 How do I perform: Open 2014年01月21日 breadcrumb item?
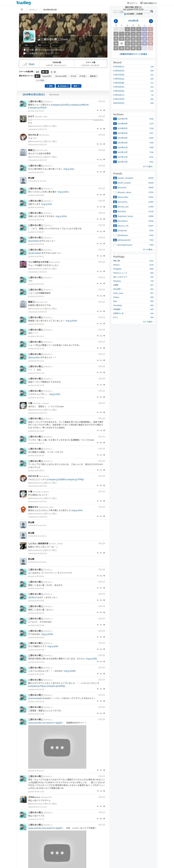click(50, 9)
